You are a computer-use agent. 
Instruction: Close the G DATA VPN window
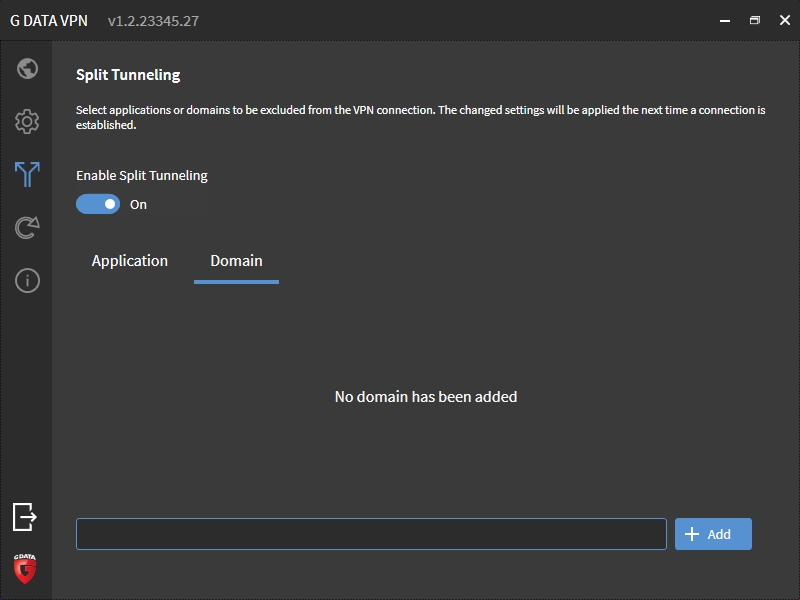(785, 20)
